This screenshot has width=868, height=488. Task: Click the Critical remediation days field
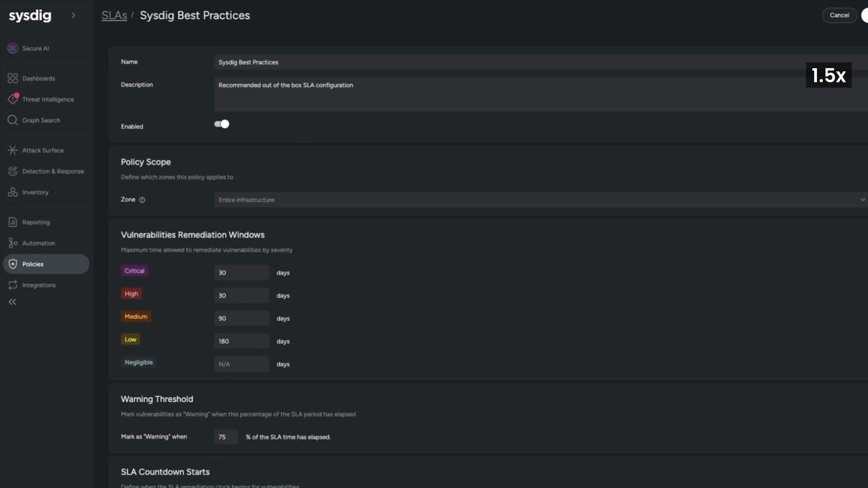point(241,272)
